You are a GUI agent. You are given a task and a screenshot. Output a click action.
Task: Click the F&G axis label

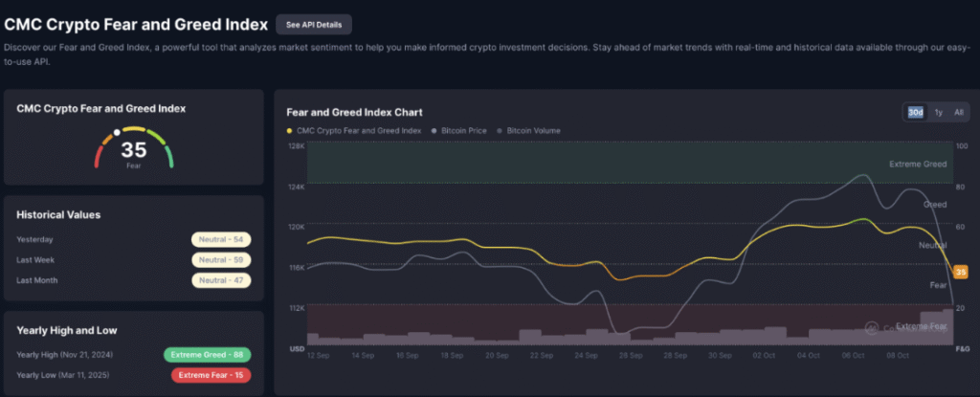(961, 349)
